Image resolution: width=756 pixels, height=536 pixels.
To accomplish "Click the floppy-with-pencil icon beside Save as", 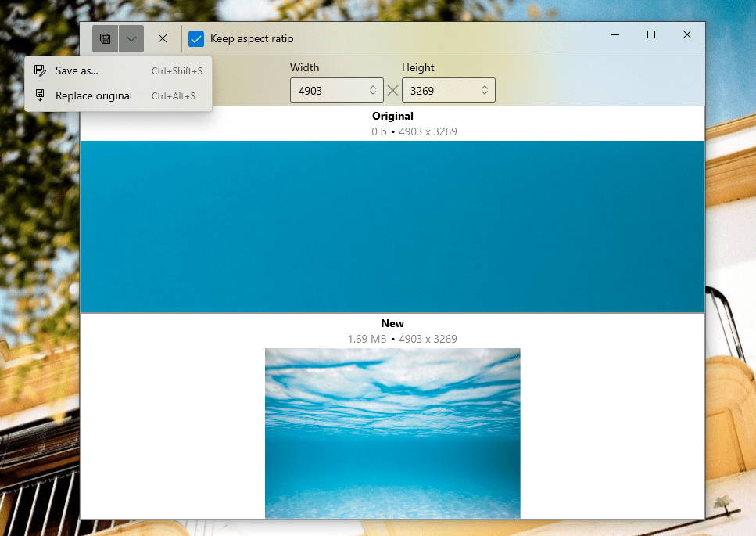I will click(40, 70).
